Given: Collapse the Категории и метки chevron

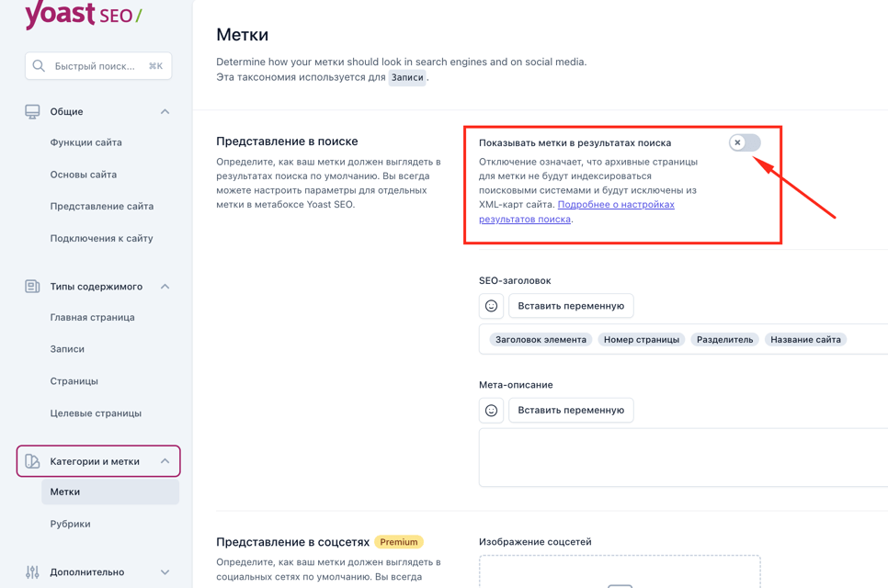Looking at the screenshot, I should pos(165,461).
